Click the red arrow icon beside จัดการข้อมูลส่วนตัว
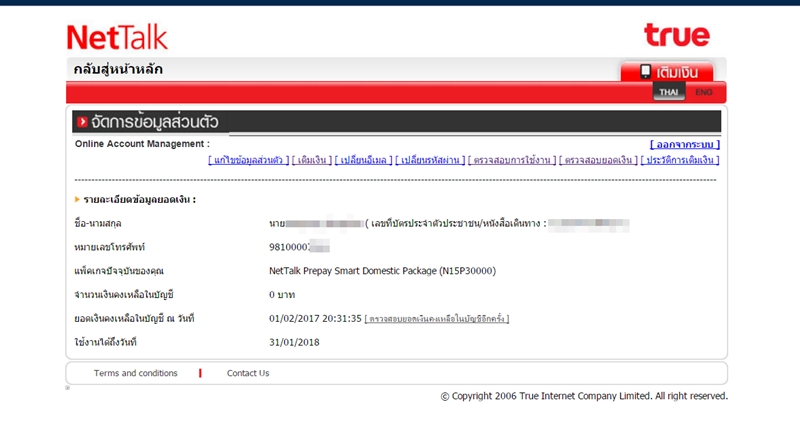Image resolution: width=800 pixels, height=444 pixels. pyautogui.click(x=82, y=122)
